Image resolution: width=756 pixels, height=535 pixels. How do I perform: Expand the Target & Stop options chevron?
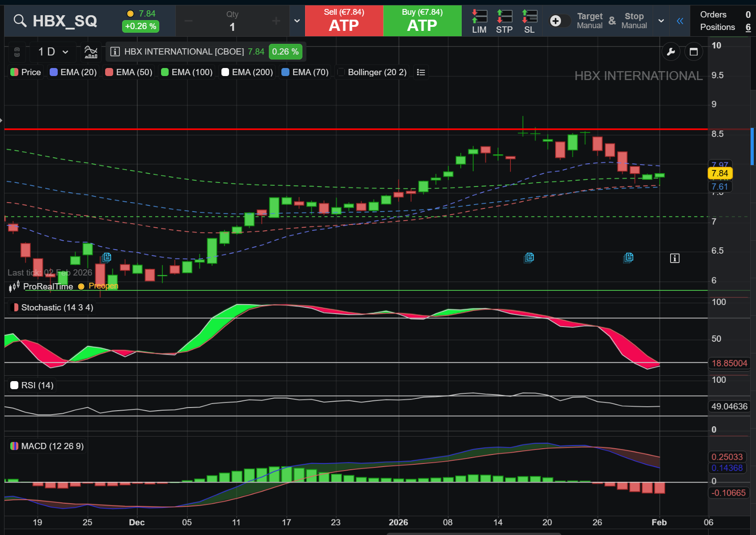661,21
